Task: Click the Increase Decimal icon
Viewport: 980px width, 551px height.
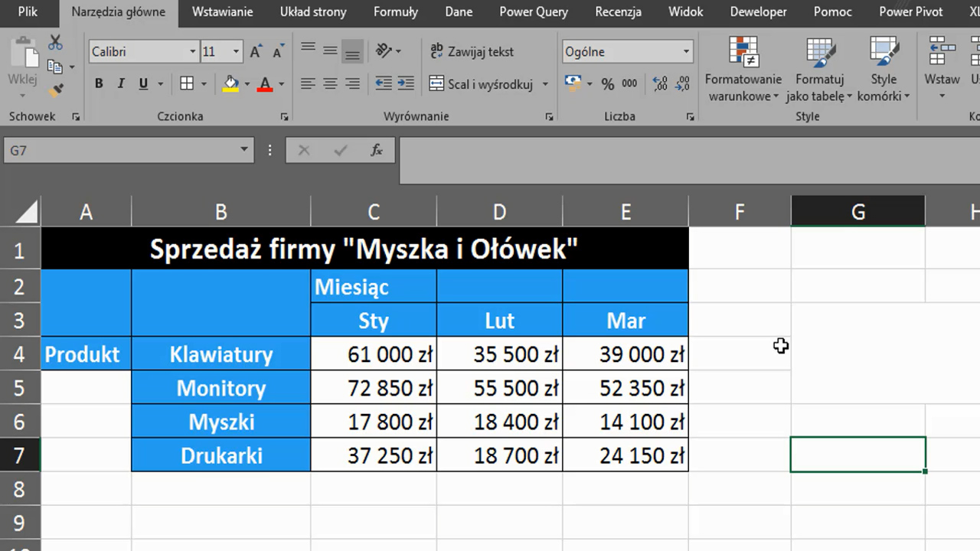Action: (x=659, y=84)
